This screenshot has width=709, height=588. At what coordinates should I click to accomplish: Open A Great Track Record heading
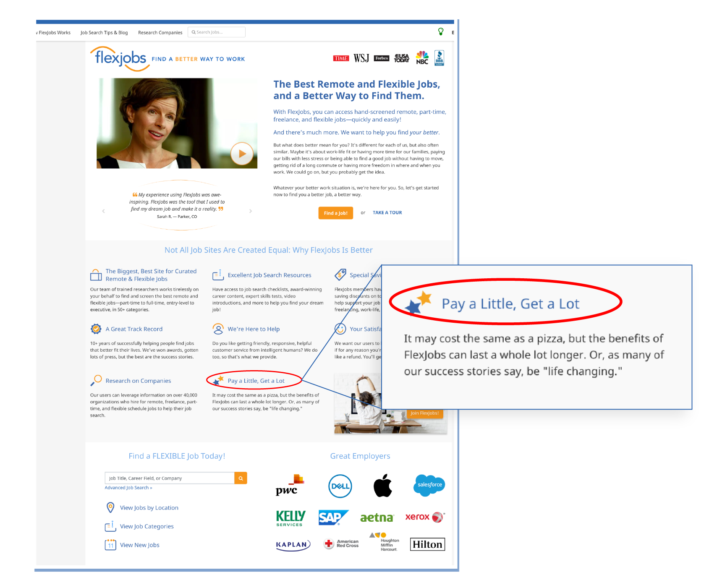click(x=134, y=329)
